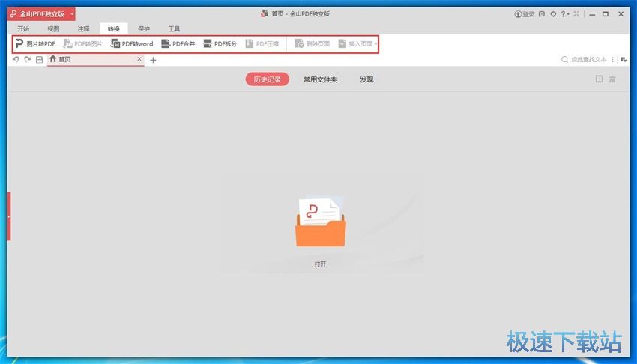
Task: Open the search options three-dot menu
Action: pos(612,60)
